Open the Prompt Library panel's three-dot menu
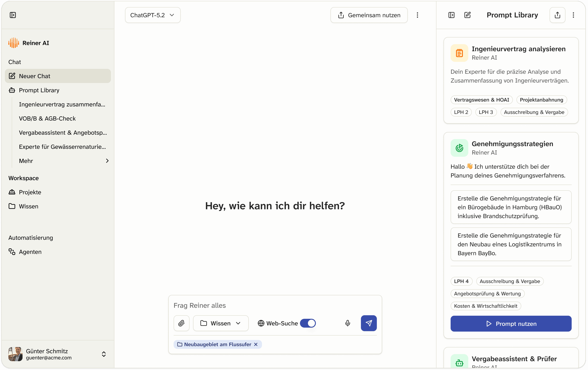 pyautogui.click(x=573, y=15)
